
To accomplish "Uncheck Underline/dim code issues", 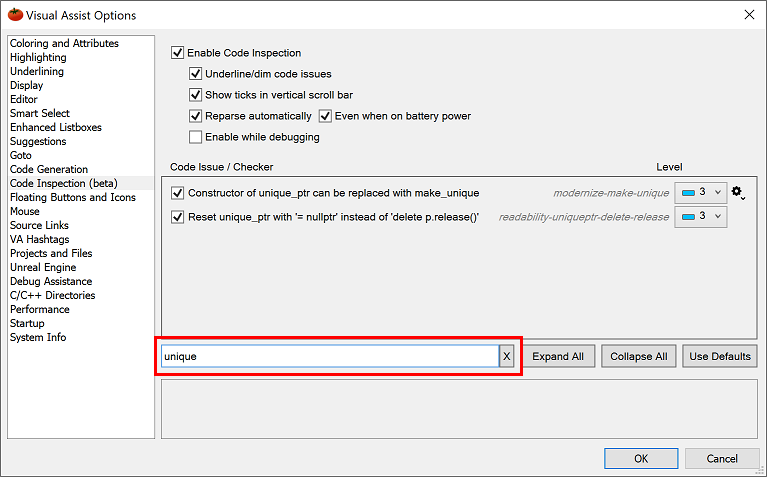I will 196,74.
